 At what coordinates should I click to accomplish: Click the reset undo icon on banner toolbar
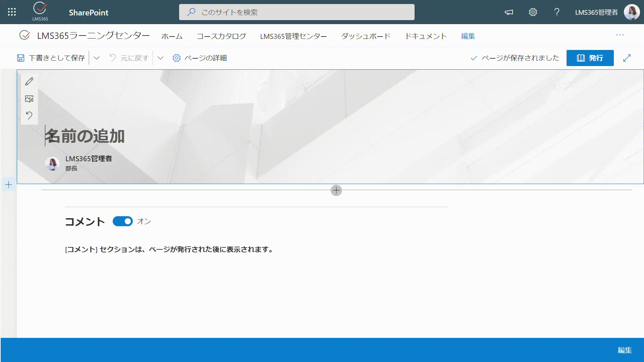point(29,115)
